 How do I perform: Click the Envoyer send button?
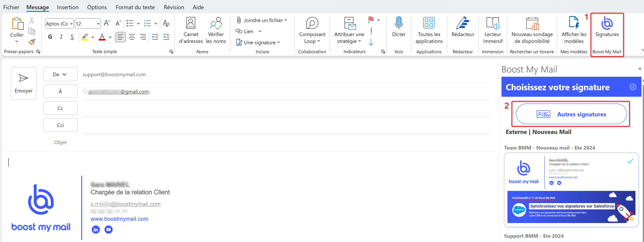pos(24,84)
